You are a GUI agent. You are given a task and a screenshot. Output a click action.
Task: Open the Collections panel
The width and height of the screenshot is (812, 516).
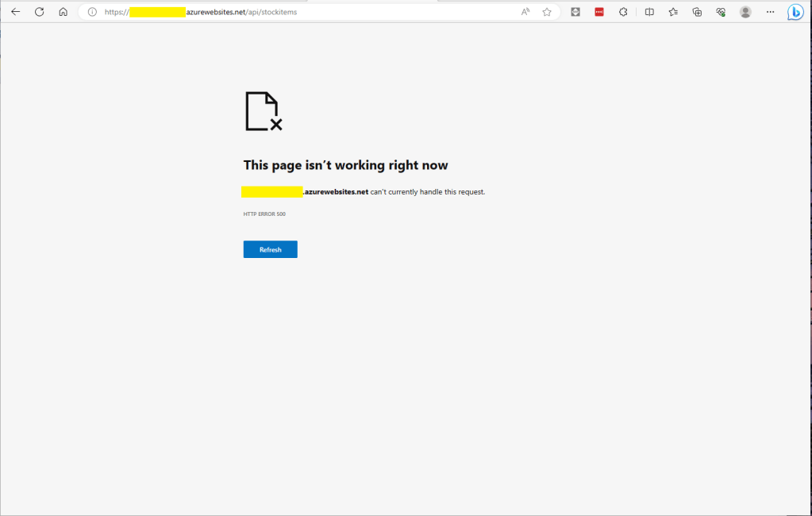pos(697,12)
